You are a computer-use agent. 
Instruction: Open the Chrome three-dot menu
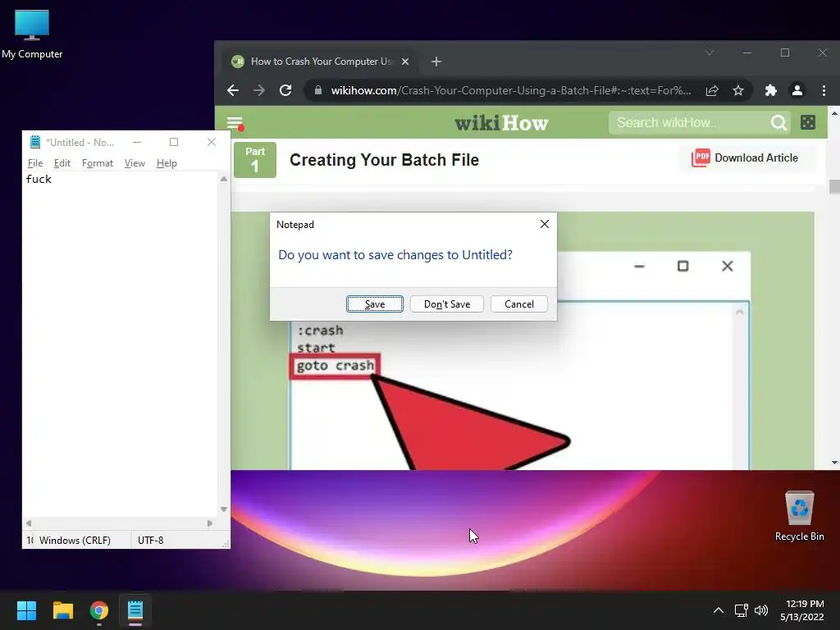coord(824,90)
